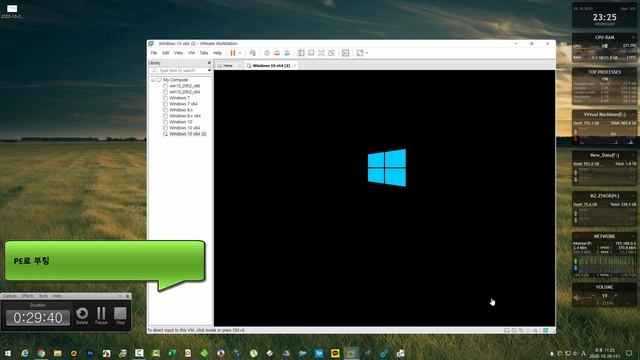Image resolution: width=640 pixels, height=360 pixels.
Task: Toggle the library sidebar view icon
Action: pyautogui.click(x=301, y=53)
